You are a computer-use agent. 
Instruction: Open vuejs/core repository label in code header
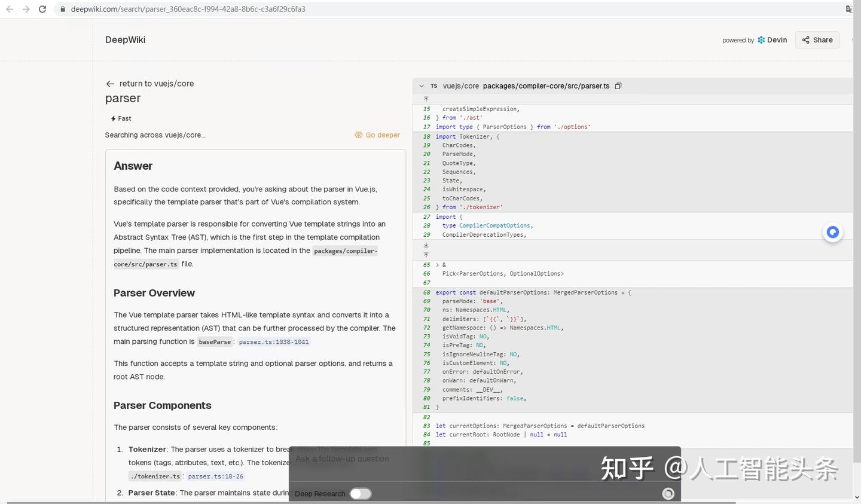pos(460,86)
